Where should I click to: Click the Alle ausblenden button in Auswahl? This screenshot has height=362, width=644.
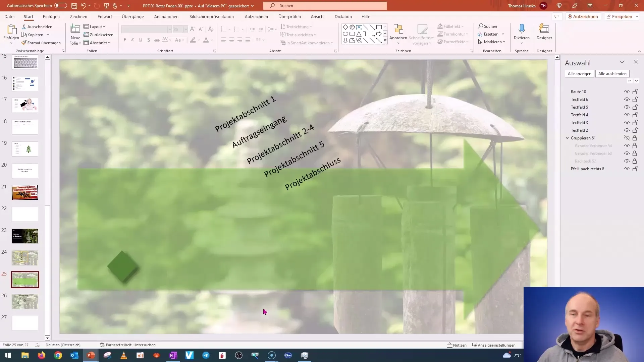pos(612,73)
